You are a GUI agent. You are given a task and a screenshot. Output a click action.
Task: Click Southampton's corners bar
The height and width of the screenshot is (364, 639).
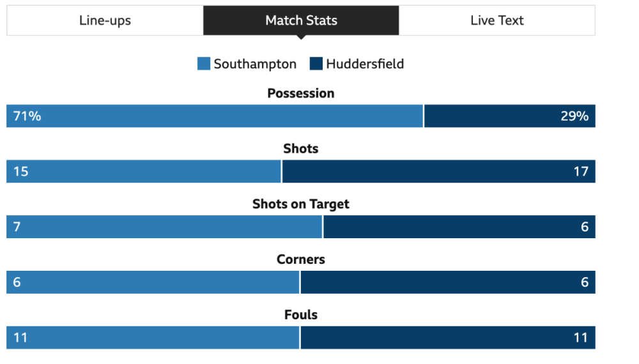(153, 282)
